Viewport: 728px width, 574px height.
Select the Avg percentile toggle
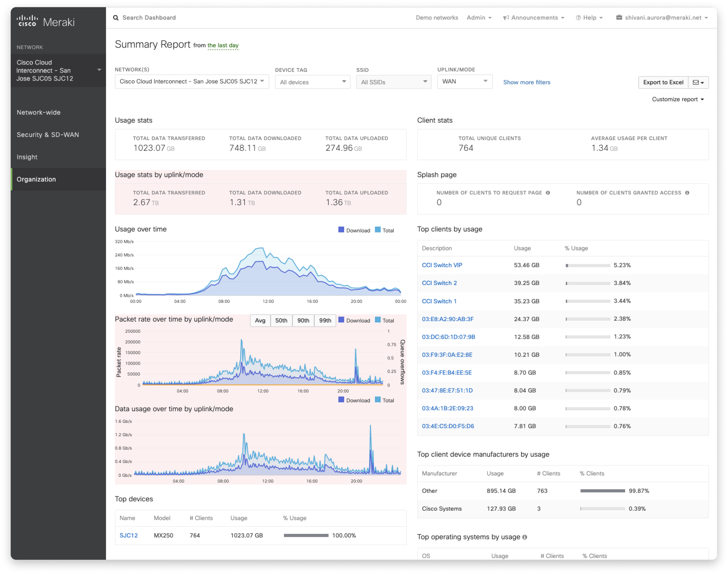pyautogui.click(x=260, y=321)
